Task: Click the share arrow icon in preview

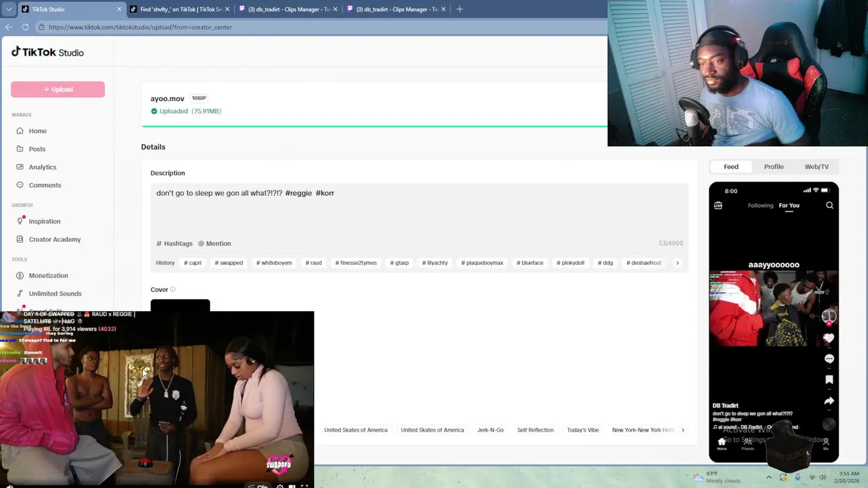Action: (x=829, y=401)
